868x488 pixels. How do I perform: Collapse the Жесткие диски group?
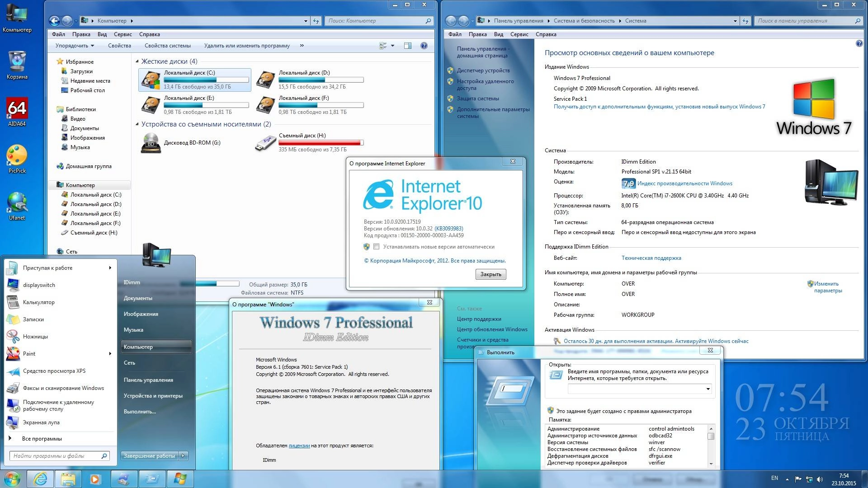point(137,61)
